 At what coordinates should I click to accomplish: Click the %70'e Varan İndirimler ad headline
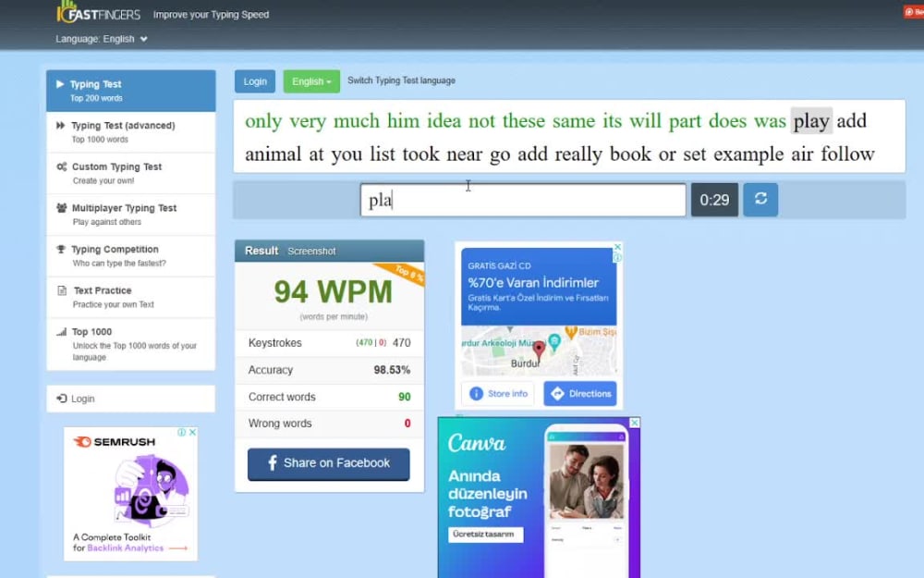[x=533, y=282]
